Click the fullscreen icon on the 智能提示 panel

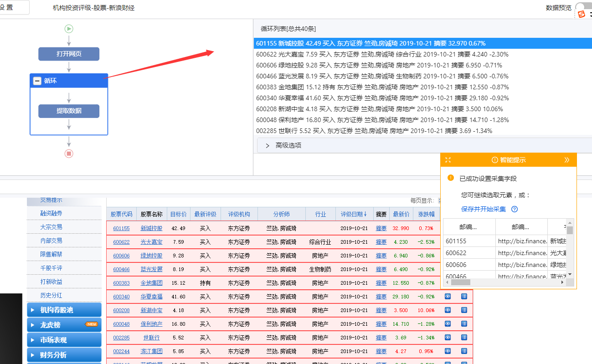[x=448, y=160]
